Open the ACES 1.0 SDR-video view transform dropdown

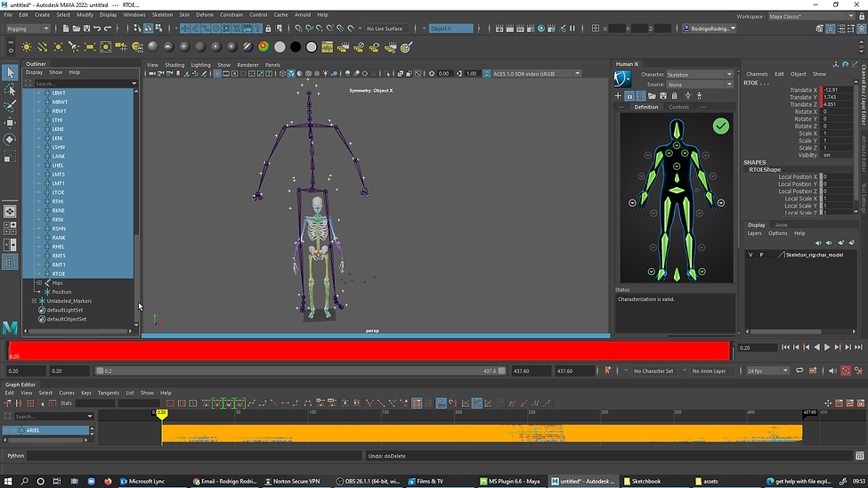tap(535, 74)
